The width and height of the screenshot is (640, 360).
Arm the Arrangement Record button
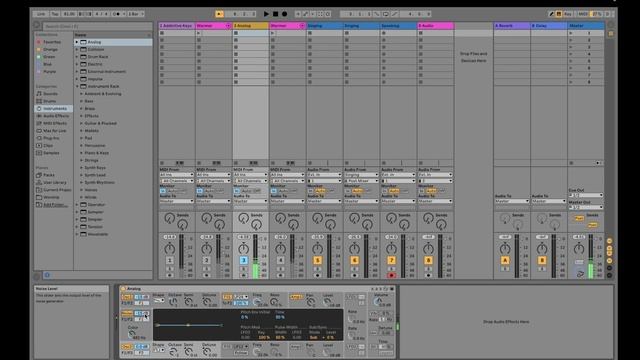[284, 14]
